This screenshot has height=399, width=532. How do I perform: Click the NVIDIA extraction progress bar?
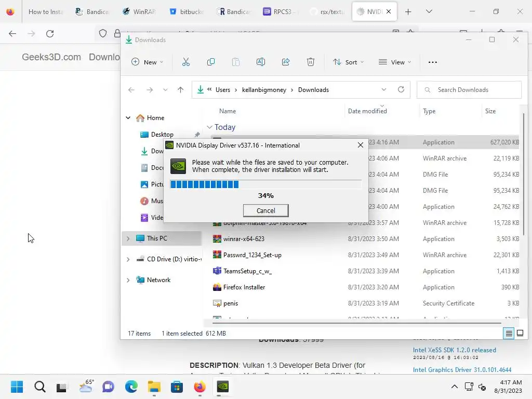pos(265,184)
